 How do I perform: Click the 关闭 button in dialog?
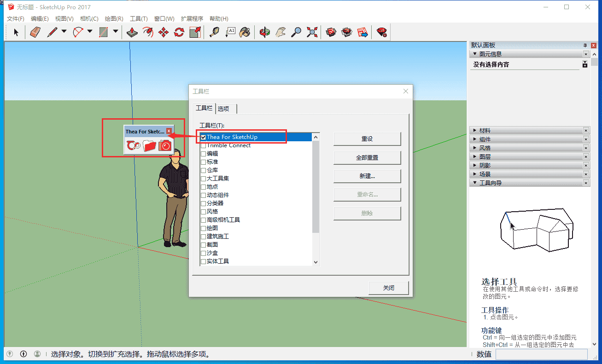pos(389,288)
